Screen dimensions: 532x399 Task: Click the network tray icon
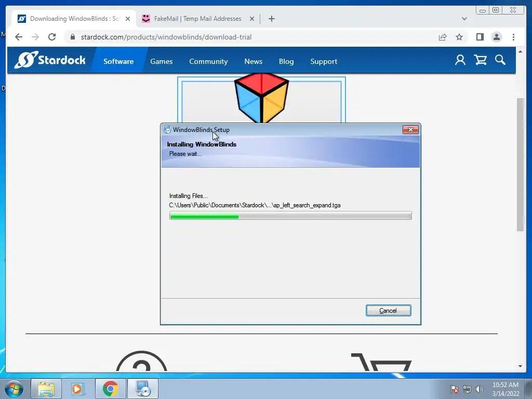(467, 389)
